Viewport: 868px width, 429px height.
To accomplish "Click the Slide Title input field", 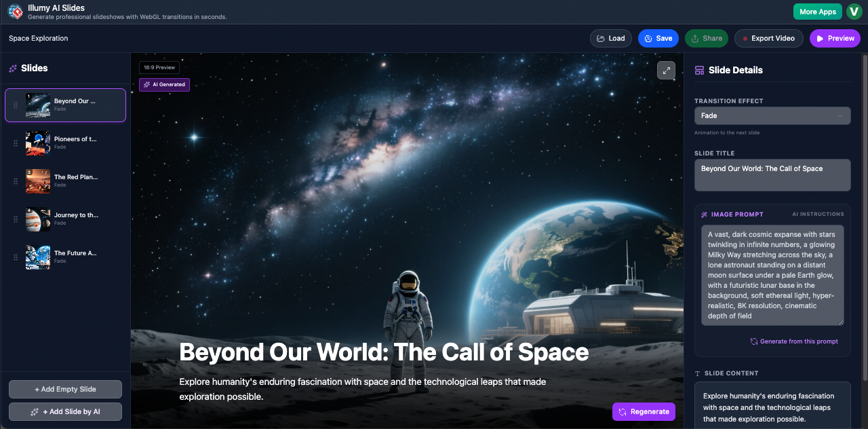I will [x=772, y=174].
